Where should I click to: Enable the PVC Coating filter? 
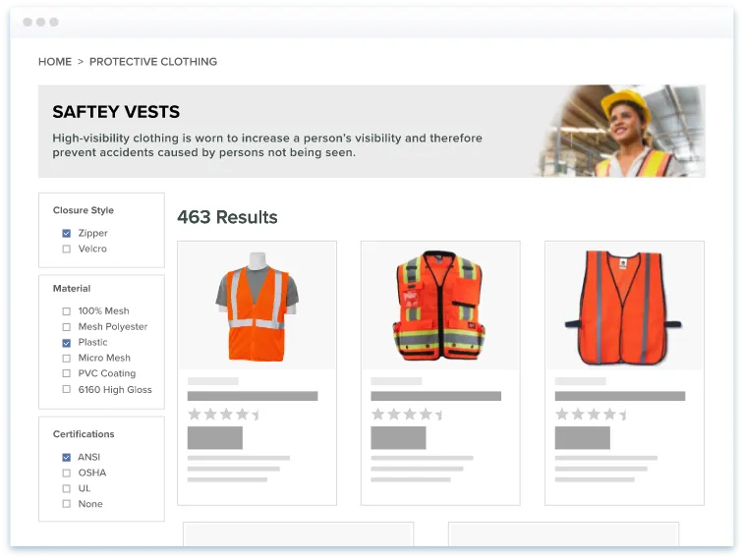point(67,373)
